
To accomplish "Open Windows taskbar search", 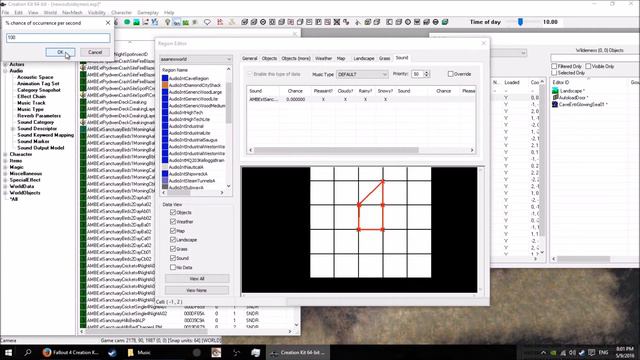I will (x=28, y=352).
